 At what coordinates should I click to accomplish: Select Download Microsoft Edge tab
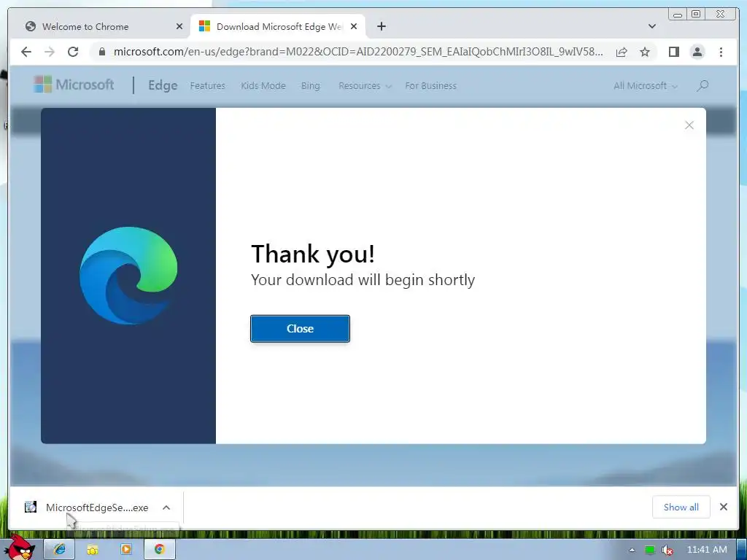point(279,27)
